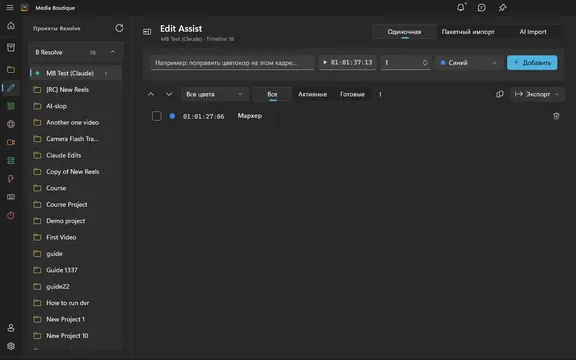The height and width of the screenshot is (360, 576).
Task: Open the Все цвета filter dropdown
Action: pos(215,94)
